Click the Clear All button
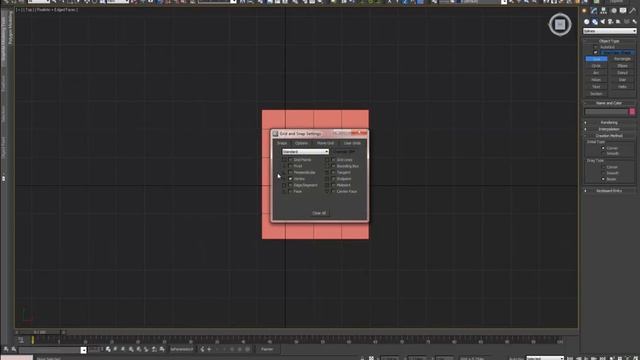This screenshot has height=360, width=640. 319,213
